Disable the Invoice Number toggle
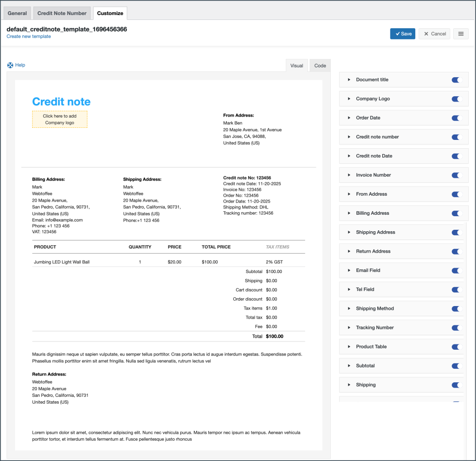 (457, 175)
